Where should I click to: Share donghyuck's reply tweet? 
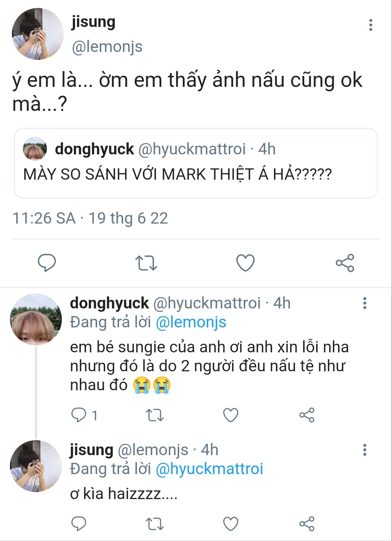[307, 415]
